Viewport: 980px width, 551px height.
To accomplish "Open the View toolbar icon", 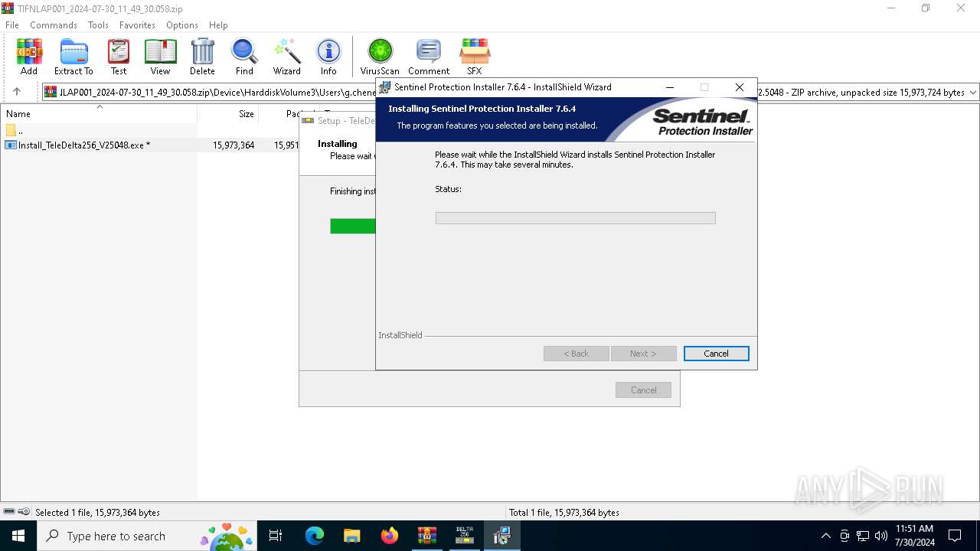I will (x=160, y=57).
